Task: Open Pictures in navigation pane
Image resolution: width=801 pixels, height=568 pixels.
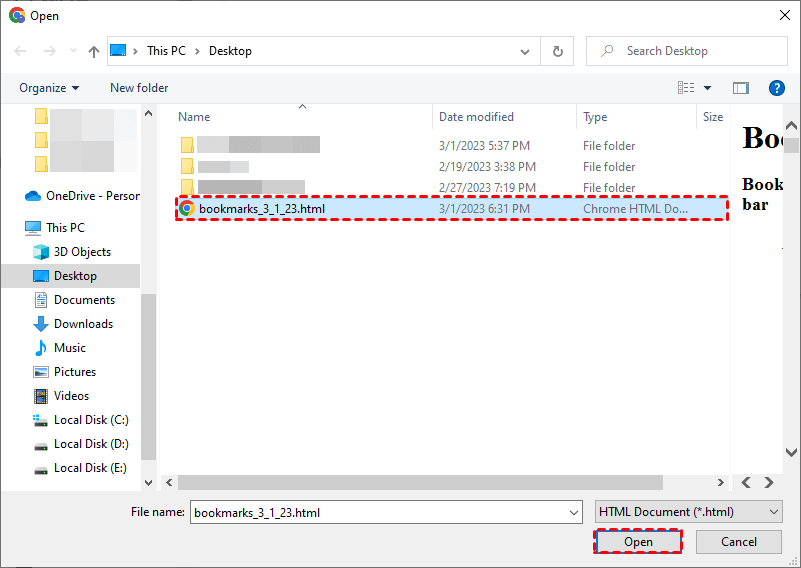Action: 64,372
